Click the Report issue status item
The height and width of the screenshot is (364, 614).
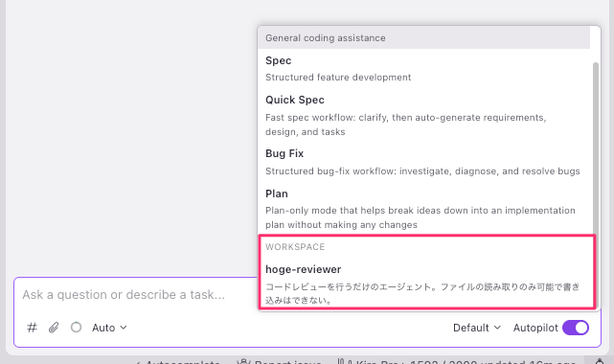click(279, 362)
